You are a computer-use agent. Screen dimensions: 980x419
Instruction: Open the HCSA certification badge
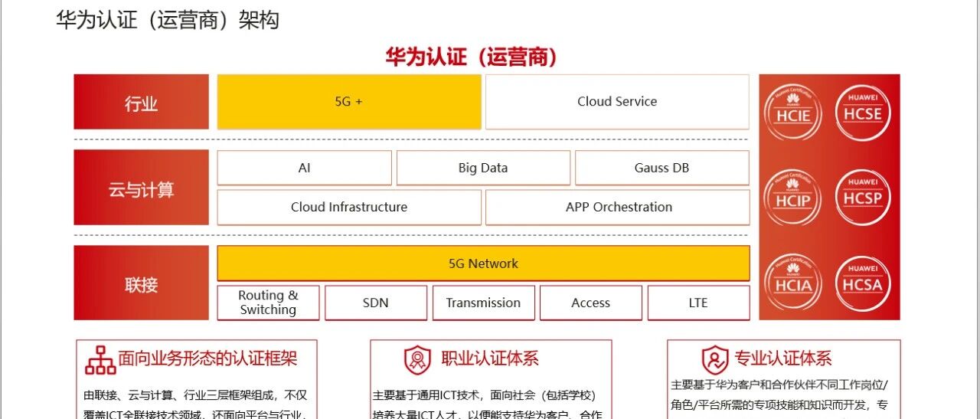tap(863, 283)
